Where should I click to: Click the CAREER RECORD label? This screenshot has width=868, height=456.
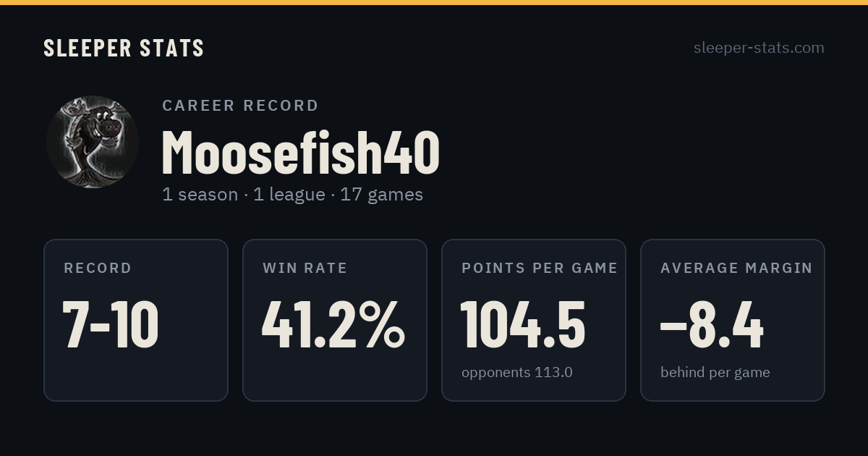[x=240, y=106]
